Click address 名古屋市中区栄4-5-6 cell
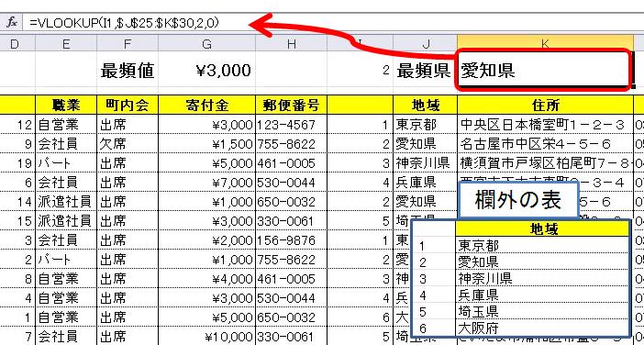Viewport: 644px width, 345px height. tap(545, 144)
